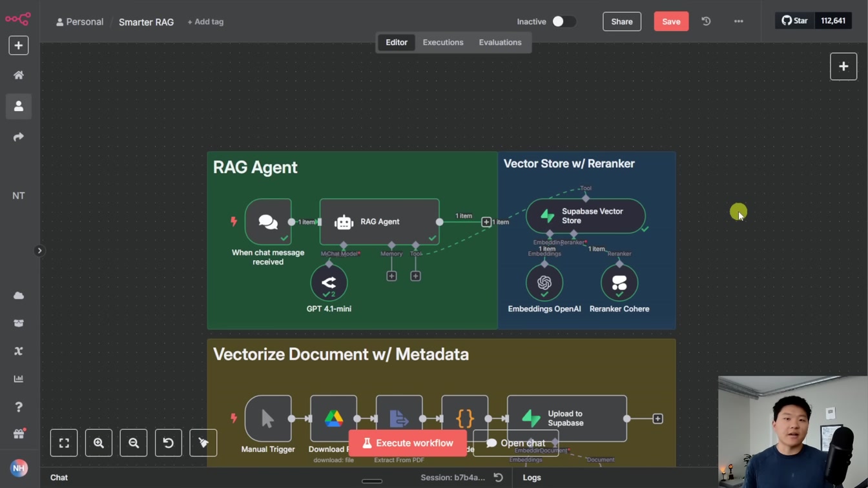The width and height of the screenshot is (868, 488).
Task: Click the Smarter RAG workflow name
Action: coord(146,22)
